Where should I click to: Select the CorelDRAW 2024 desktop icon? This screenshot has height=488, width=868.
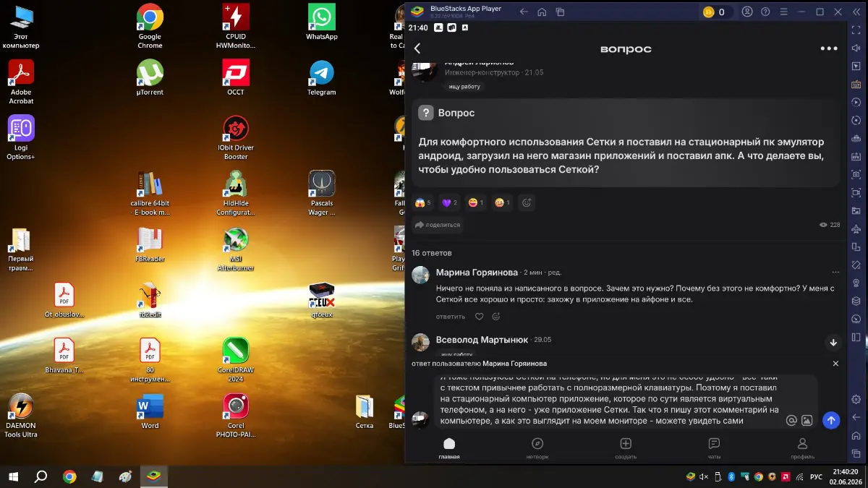coord(236,359)
